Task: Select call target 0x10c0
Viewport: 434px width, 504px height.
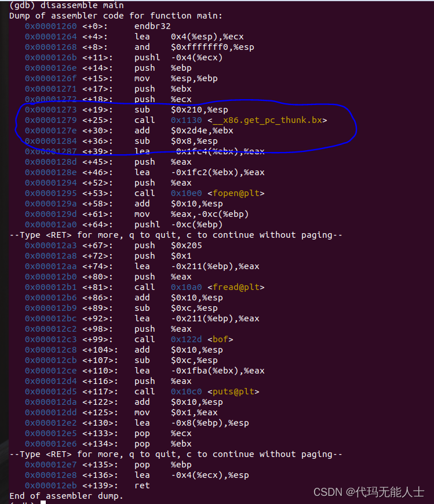Action: pyautogui.click(x=187, y=391)
